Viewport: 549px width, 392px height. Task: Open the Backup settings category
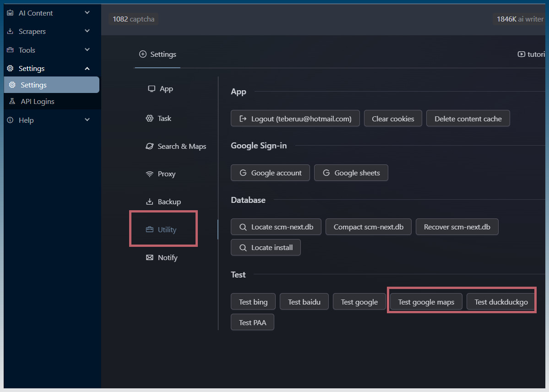[x=169, y=202]
